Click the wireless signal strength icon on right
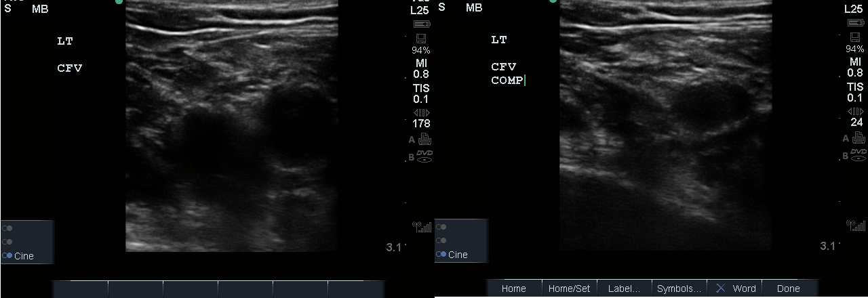 [855, 226]
